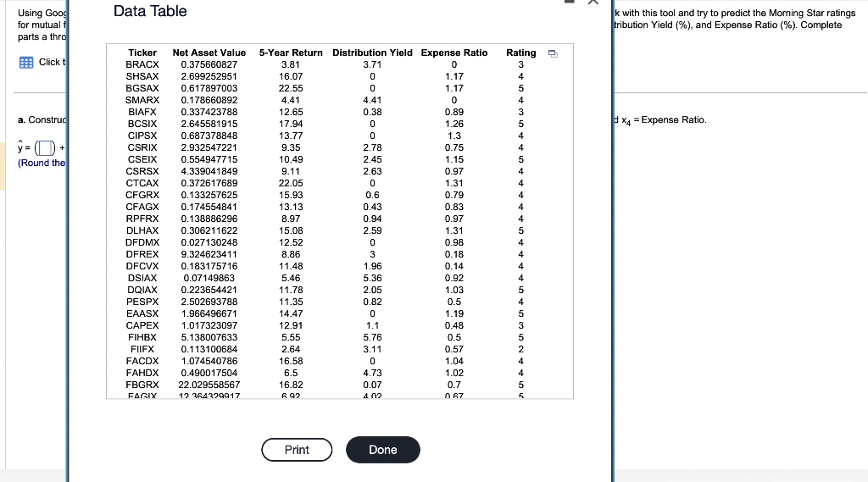
Task: Click the CSRSX ticker cell
Action: [142, 172]
